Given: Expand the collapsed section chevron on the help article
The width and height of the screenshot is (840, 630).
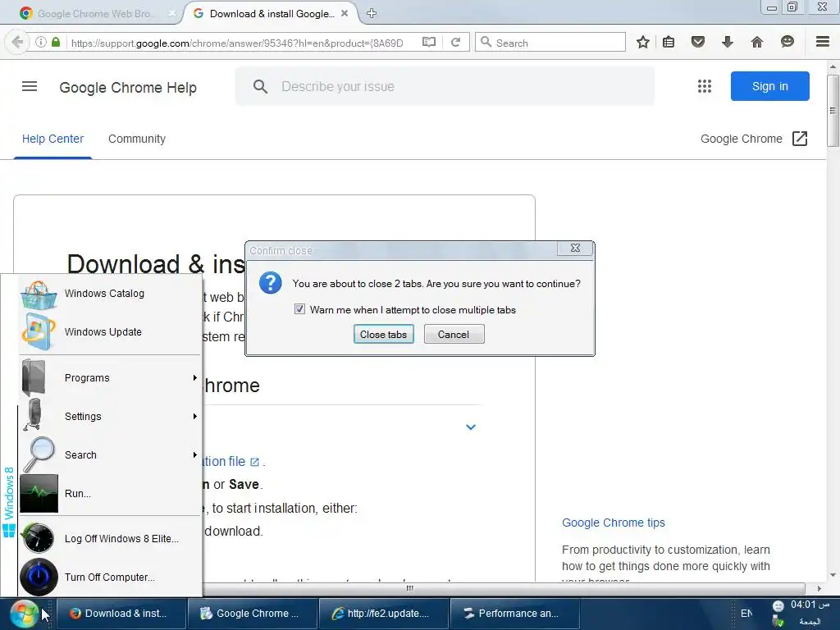Looking at the screenshot, I should point(470,427).
